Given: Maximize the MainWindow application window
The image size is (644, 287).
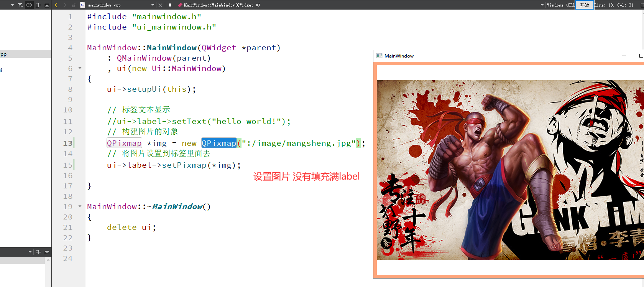Looking at the screenshot, I should (641, 56).
